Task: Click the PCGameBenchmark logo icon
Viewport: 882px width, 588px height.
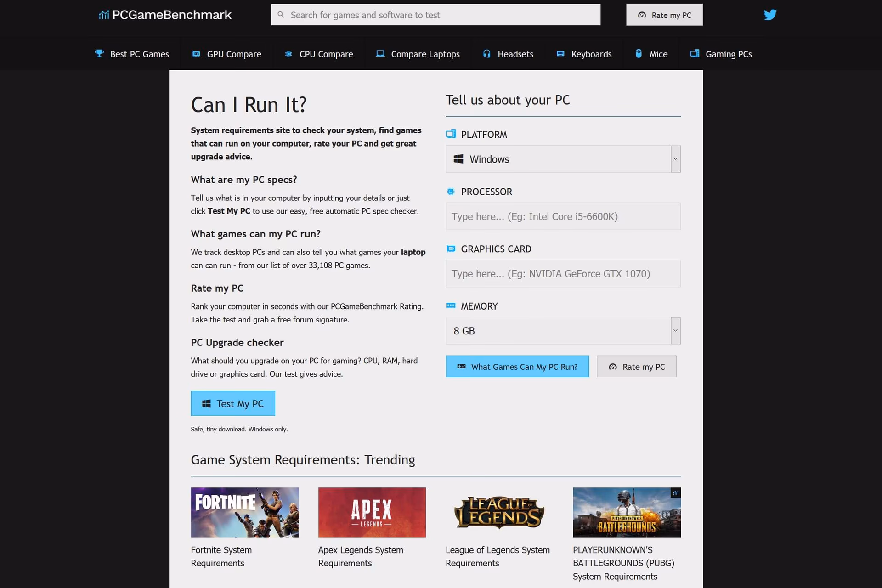Action: click(x=104, y=15)
